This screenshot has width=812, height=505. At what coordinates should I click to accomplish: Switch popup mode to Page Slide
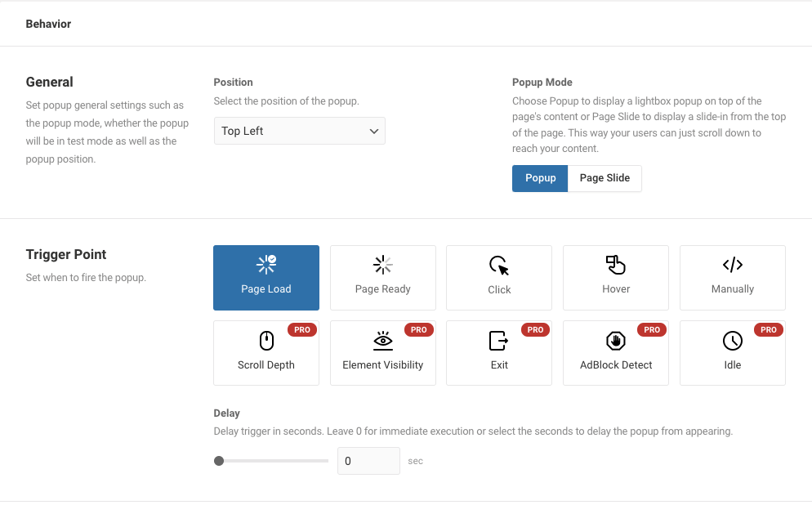tap(605, 178)
